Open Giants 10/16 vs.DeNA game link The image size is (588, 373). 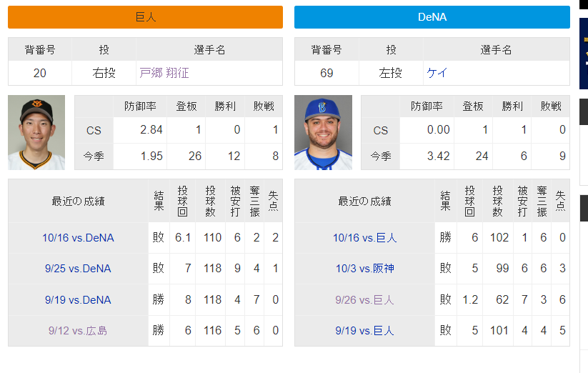point(78,238)
